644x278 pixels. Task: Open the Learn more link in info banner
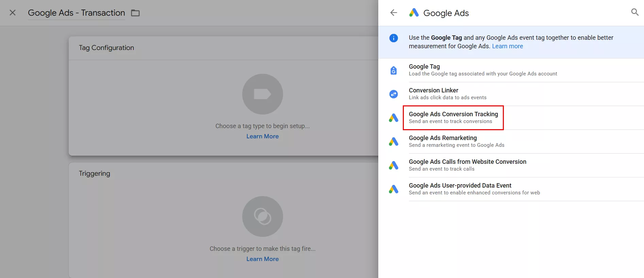tap(507, 46)
